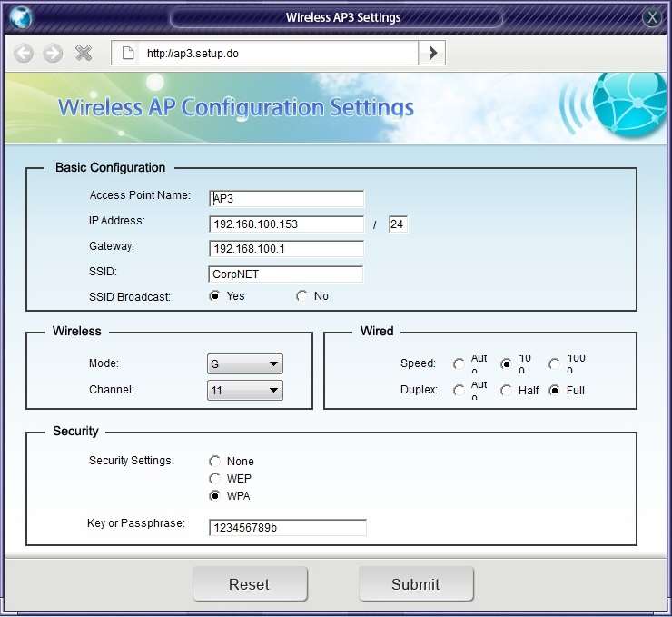Click the stop loading X icon

pos(84,53)
